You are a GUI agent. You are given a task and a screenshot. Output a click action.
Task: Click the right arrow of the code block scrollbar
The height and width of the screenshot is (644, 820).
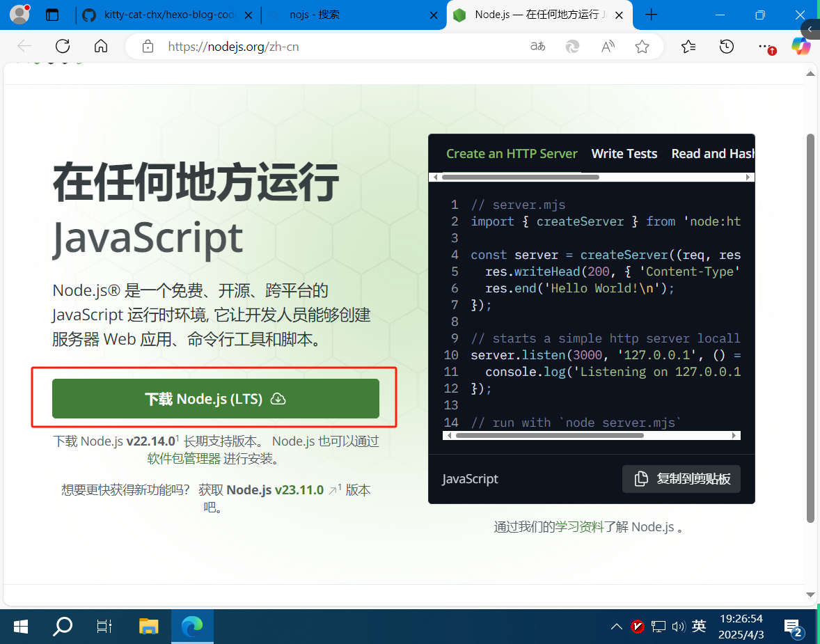[x=734, y=435]
